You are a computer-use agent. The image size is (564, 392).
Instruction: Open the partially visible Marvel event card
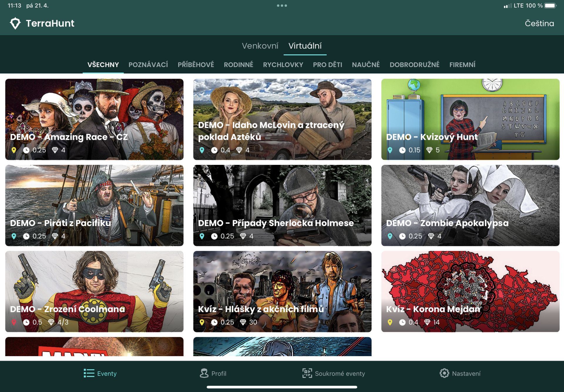pyautogui.click(x=94, y=347)
